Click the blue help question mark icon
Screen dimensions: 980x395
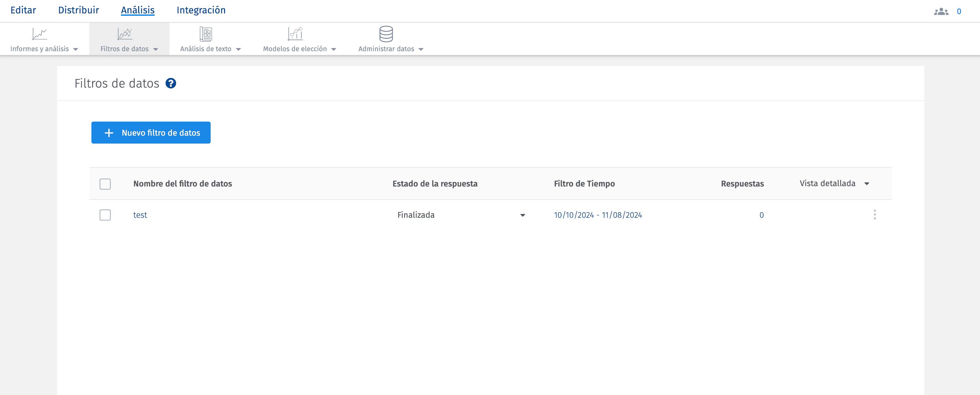pyautogui.click(x=171, y=83)
